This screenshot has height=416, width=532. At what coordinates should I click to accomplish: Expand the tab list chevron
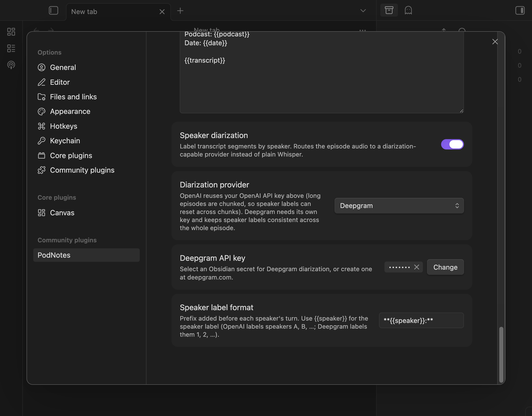point(363,11)
